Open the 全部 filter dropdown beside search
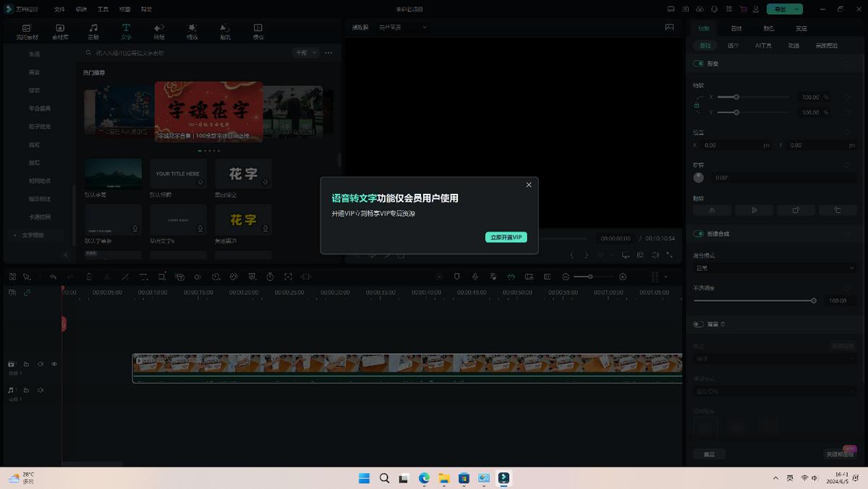The width and height of the screenshot is (868, 489). (305, 53)
